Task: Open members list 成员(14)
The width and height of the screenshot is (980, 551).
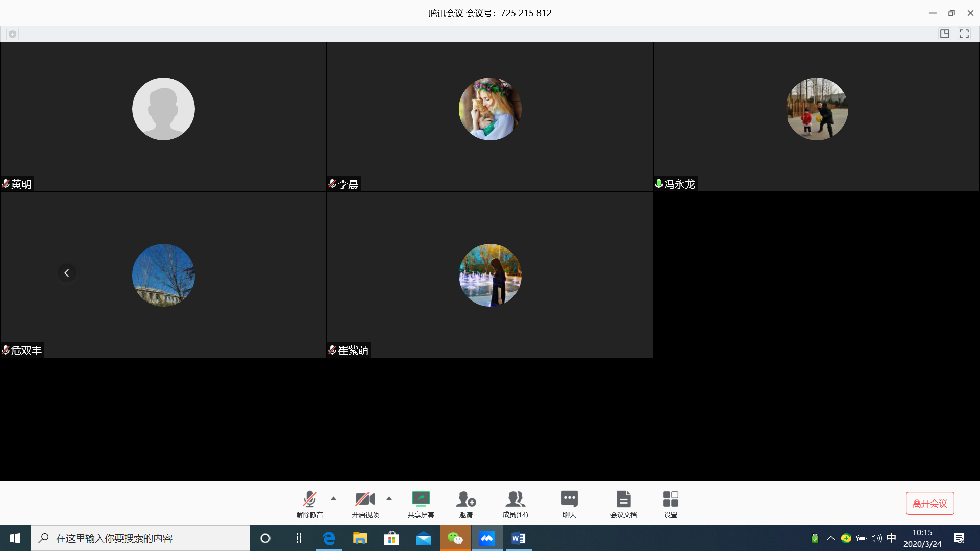Action: click(515, 504)
